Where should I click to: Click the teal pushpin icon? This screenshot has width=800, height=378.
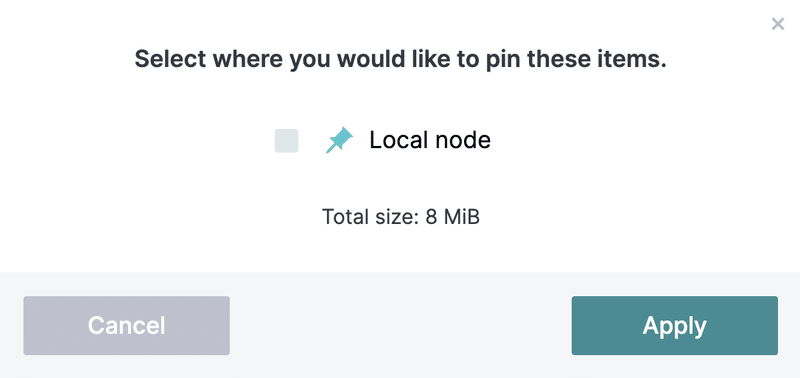339,140
